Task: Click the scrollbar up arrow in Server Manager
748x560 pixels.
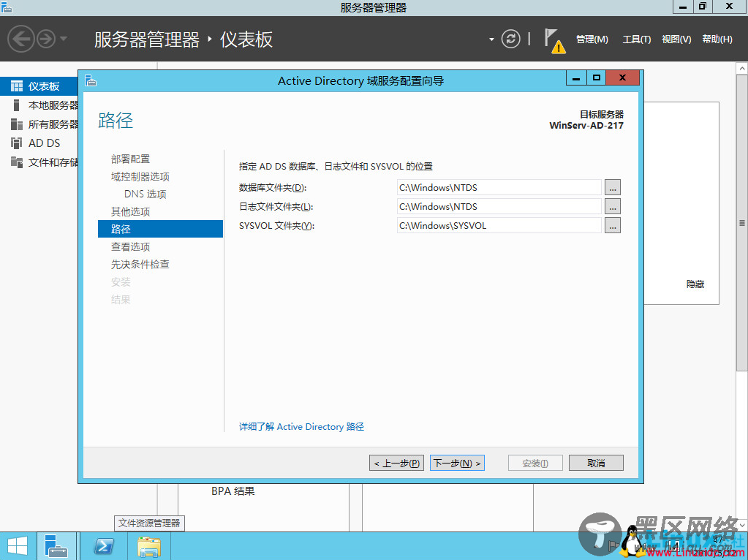Action: (x=742, y=69)
